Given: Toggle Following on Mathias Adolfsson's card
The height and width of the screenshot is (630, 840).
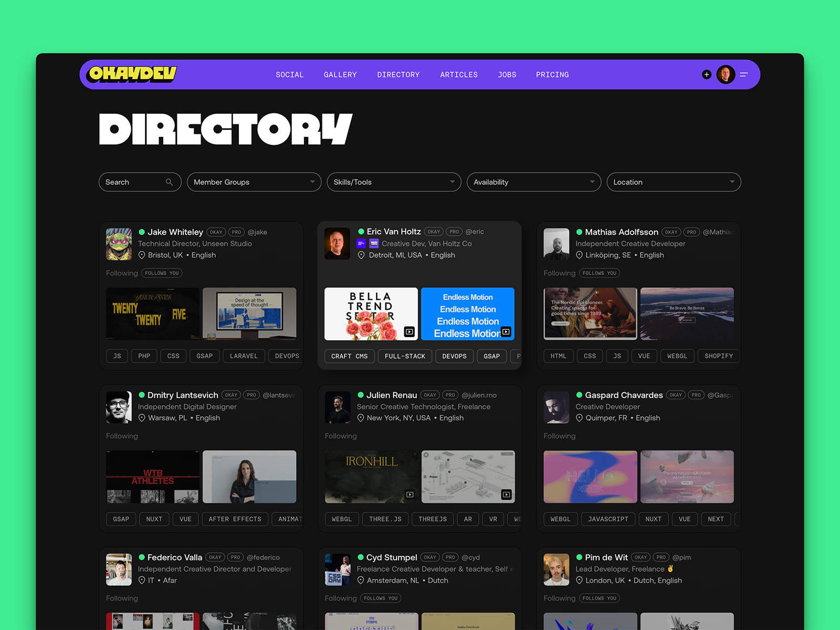Looking at the screenshot, I should click(x=560, y=273).
